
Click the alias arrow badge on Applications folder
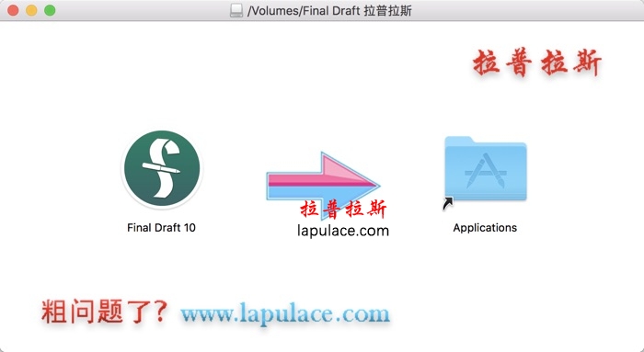pyautogui.click(x=448, y=203)
